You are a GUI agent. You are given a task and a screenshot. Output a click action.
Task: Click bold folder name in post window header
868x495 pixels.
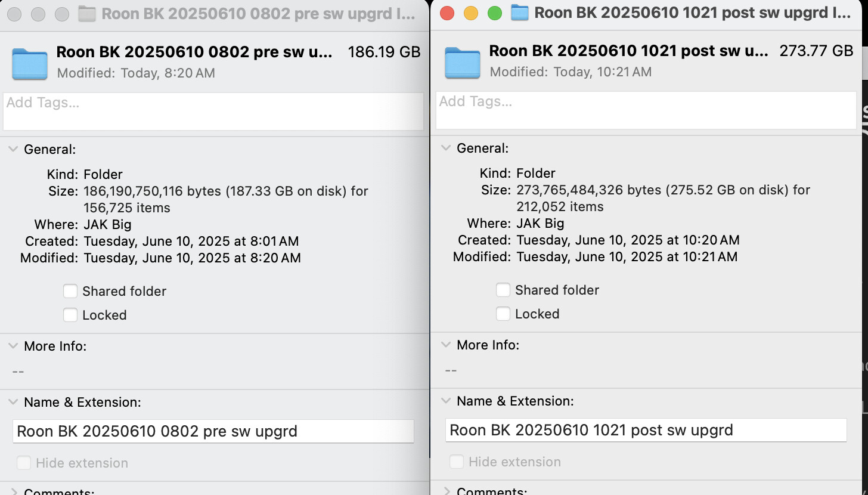[x=629, y=51]
